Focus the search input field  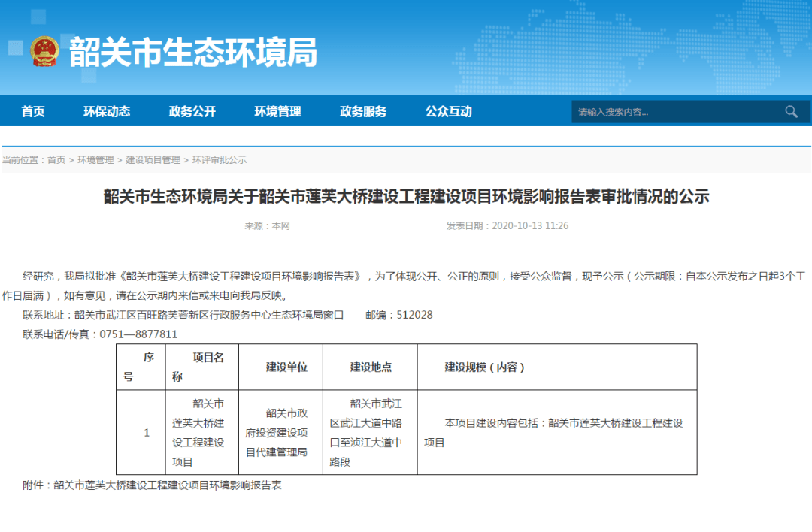677,112
